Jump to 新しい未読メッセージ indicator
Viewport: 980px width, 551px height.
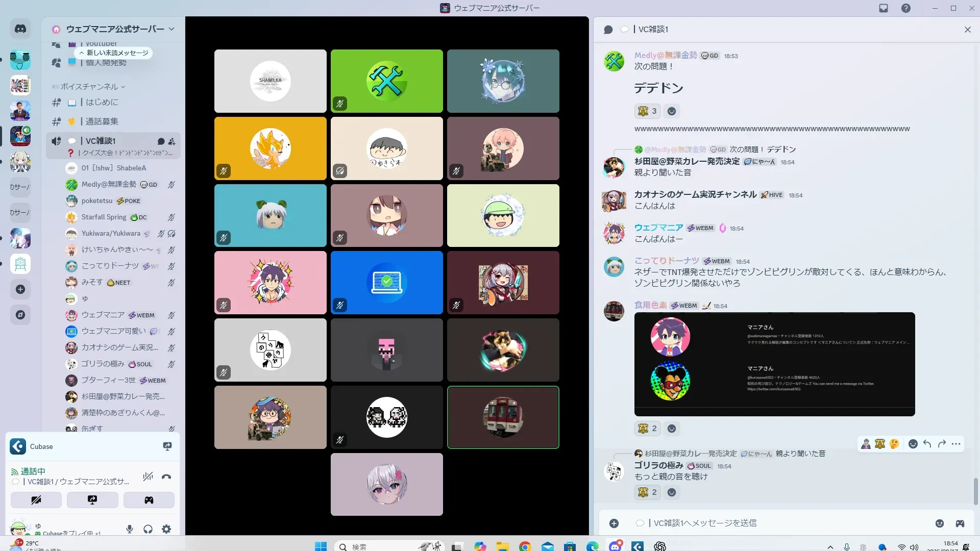114,53
